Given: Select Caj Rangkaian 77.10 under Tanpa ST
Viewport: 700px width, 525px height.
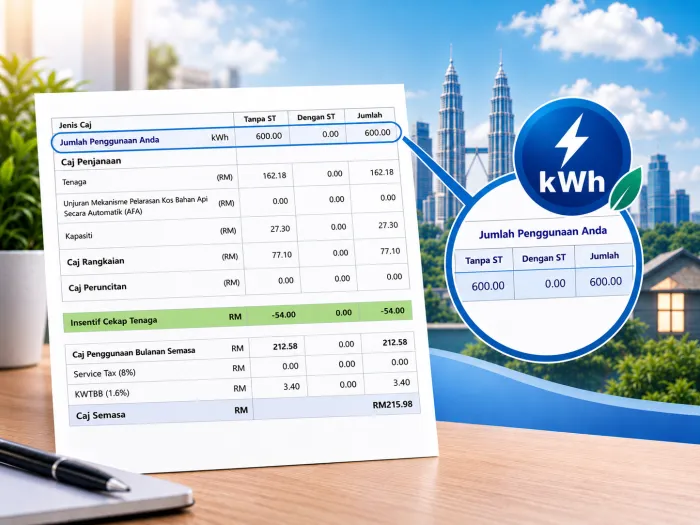Looking at the screenshot, I should [x=282, y=255].
